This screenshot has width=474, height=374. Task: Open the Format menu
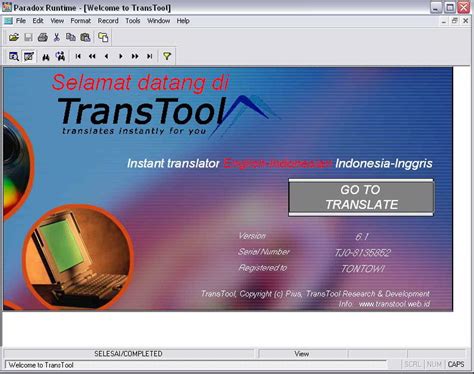[x=81, y=21]
